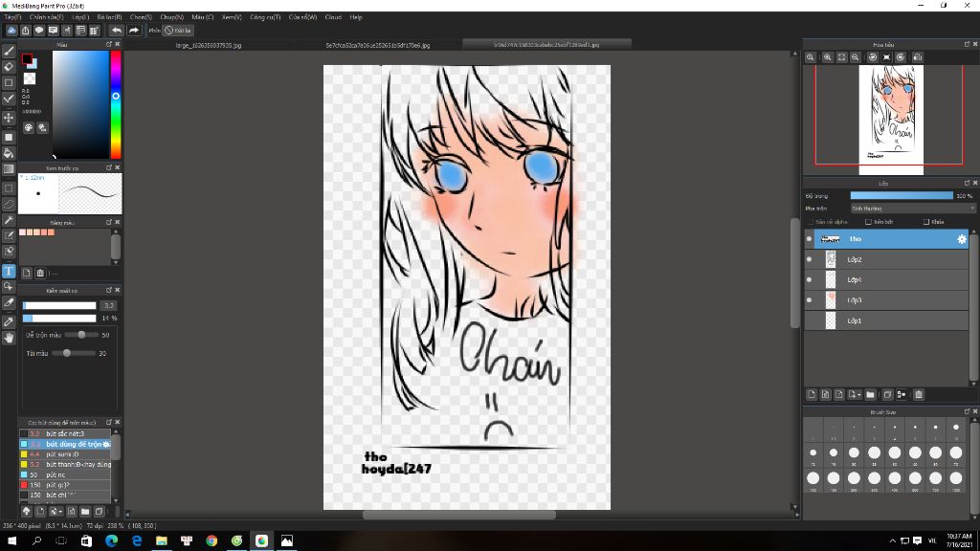The image size is (980, 551).
Task: Click the Redo arrow in toolbar
Action: (x=134, y=30)
